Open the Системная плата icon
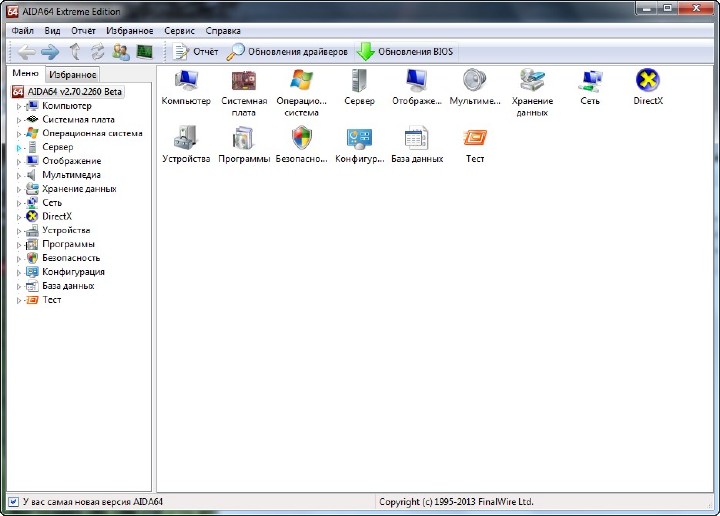The height and width of the screenshot is (516, 720). coord(244,82)
